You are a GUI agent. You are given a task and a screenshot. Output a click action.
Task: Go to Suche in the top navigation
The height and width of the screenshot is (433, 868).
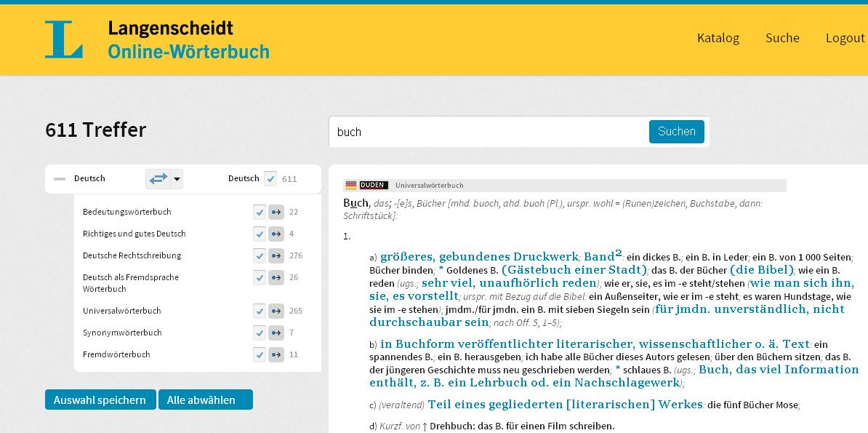pos(782,38)
